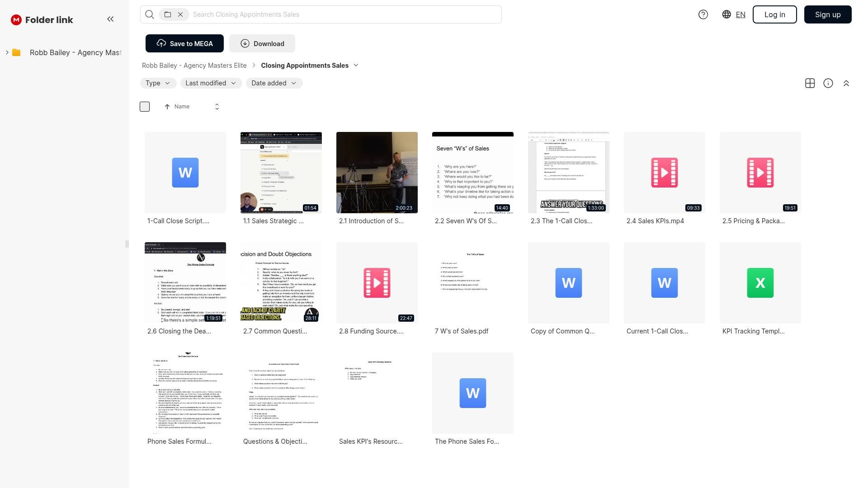Open the Last modified filter dropdown
The image size is (868, 488).
[211, 83]
